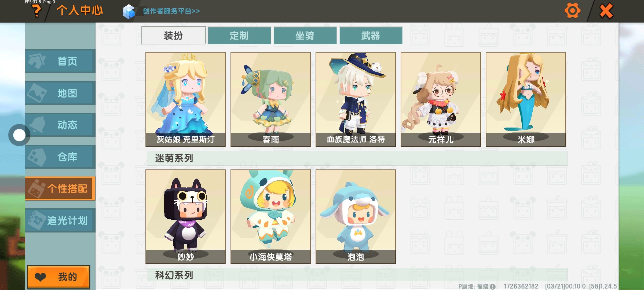The image size is (644, 290).
Task: Select the 灰姑娘 克里斯汀 skin card
Action: (186, 99)
